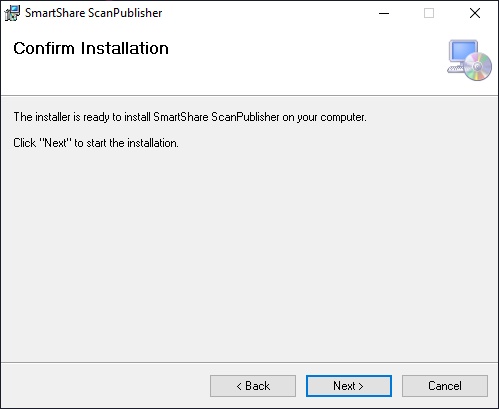Click the separator line above the buttons
This screenshot has width=499, height=409.
[x=249, y=362]
